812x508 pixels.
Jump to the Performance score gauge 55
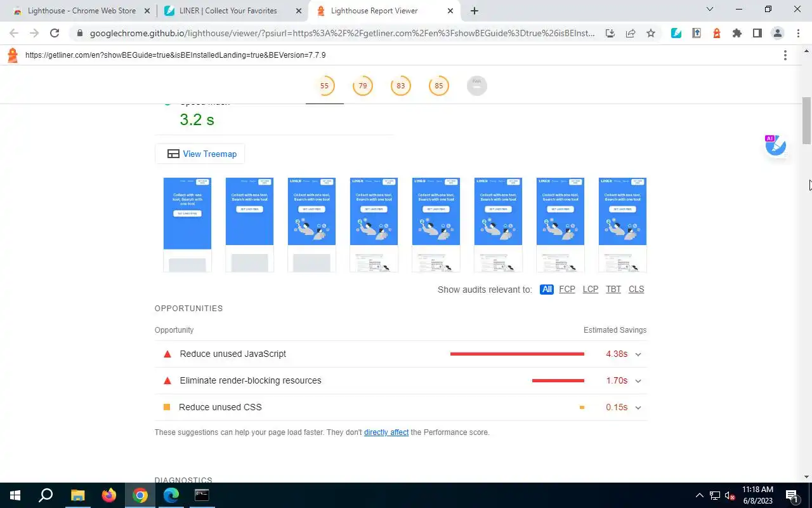tap(325, 86)
